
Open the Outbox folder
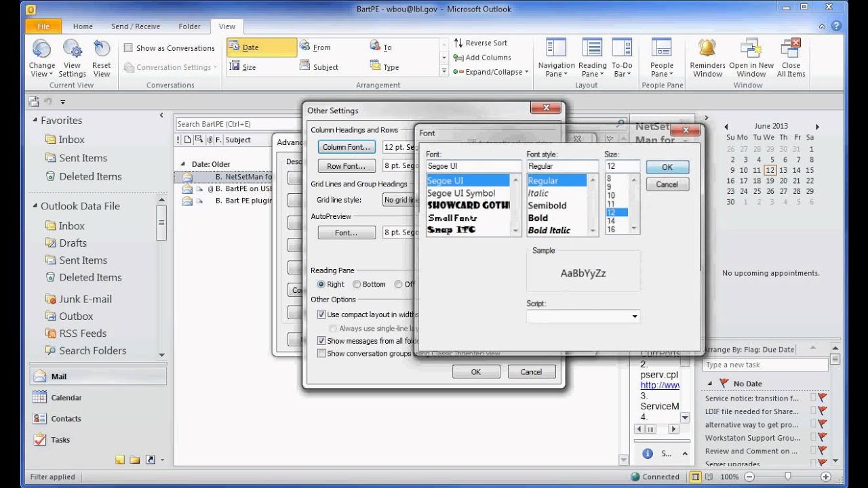(x=76, y=316)
